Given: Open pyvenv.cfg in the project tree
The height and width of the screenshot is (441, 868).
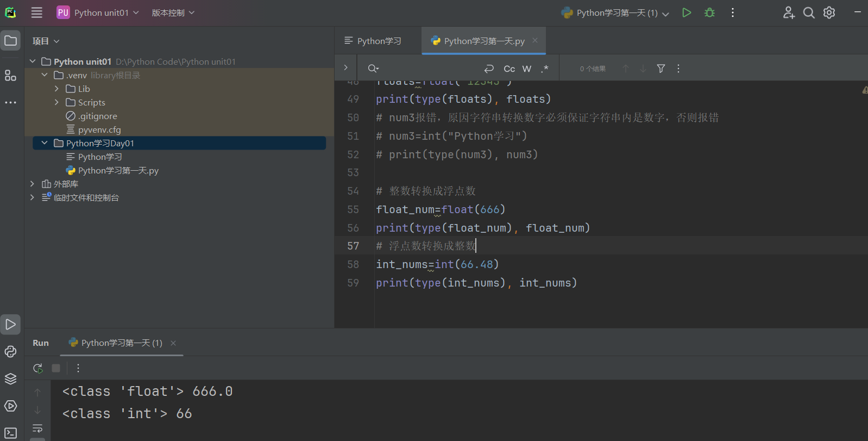Looking at the screenshot, I should point(99,129).
